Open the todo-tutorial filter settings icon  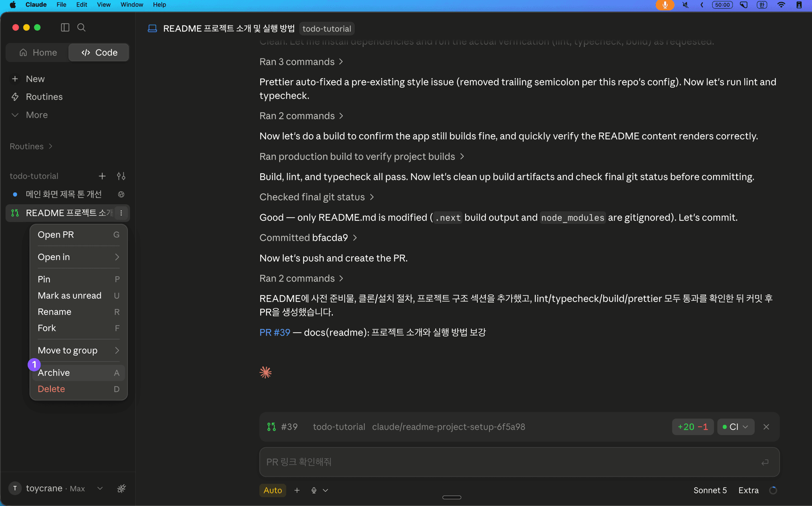click(121, 176)
